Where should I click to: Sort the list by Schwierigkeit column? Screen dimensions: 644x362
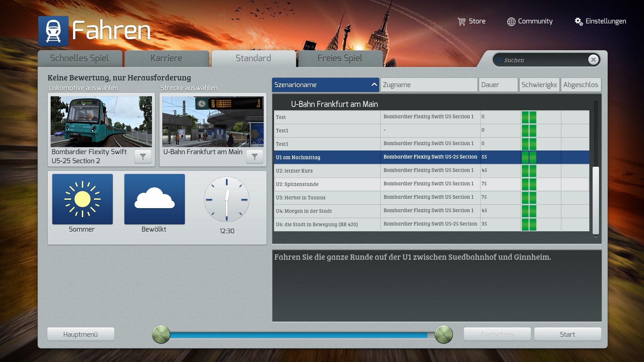[539, 85]
